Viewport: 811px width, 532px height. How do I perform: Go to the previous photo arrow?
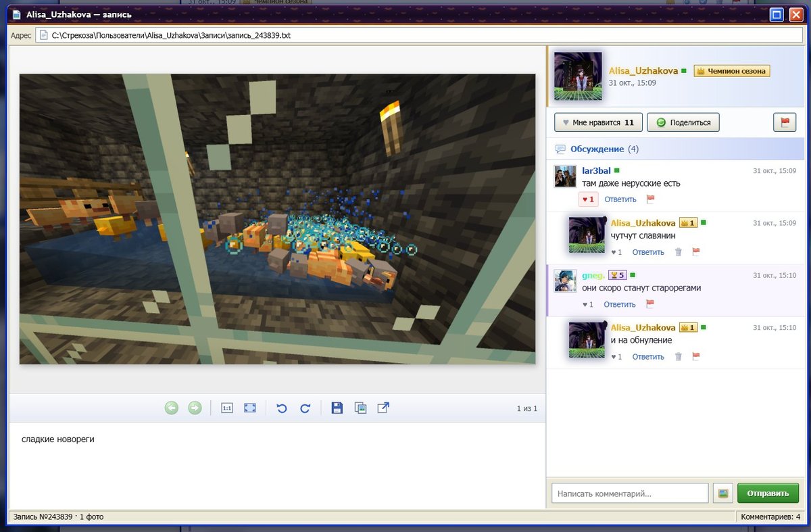point(172,408)
